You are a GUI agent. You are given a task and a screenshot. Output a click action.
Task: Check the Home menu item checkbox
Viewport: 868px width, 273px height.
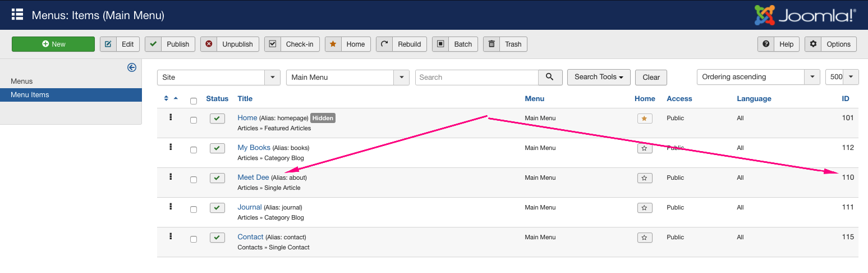pyautogui.click(x=194, y=120)
